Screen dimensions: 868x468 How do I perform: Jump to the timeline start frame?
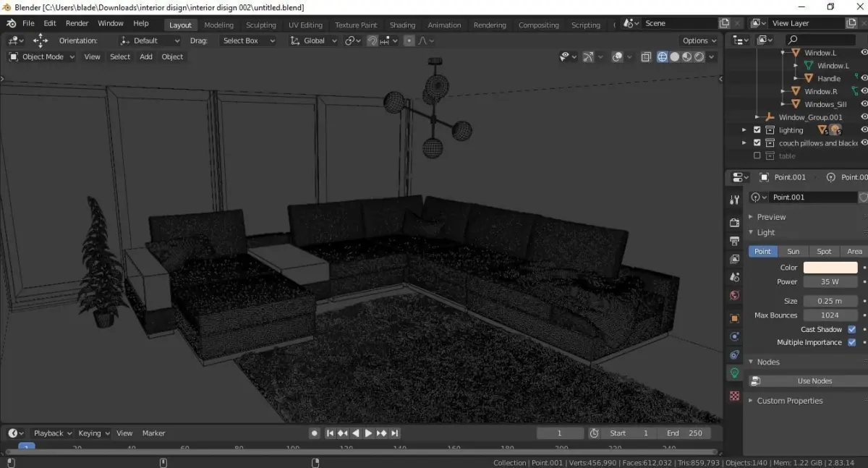coord(331,433)
